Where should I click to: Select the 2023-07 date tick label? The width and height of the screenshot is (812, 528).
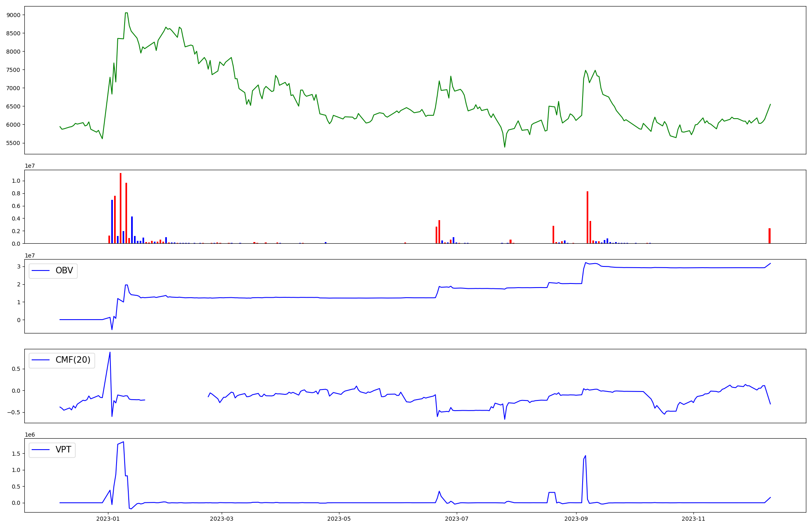457,519
